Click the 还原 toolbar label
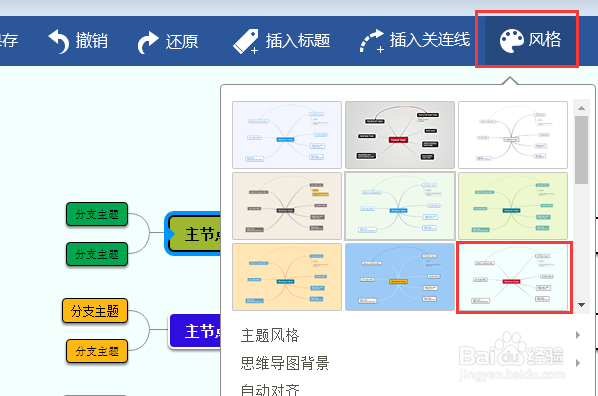598x396 pixels. pyautogui.click(x=182, y=41)
